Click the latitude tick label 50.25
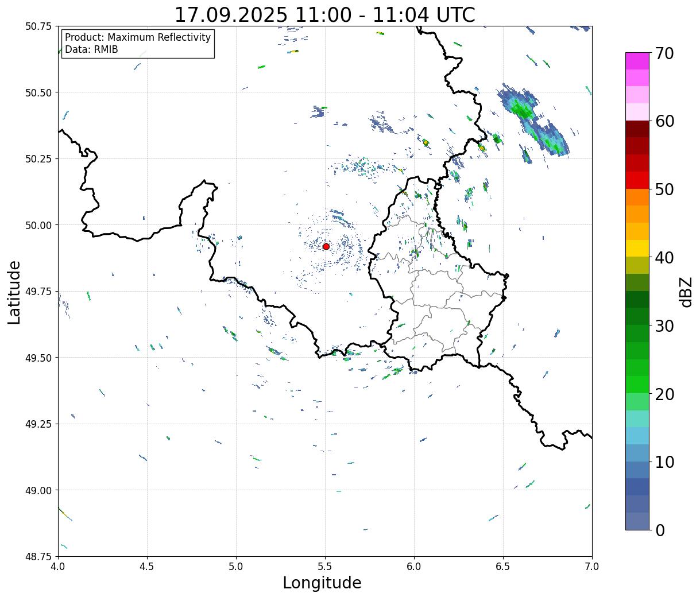Viewport: 700px width, 597px height. (x=38, y=159)
